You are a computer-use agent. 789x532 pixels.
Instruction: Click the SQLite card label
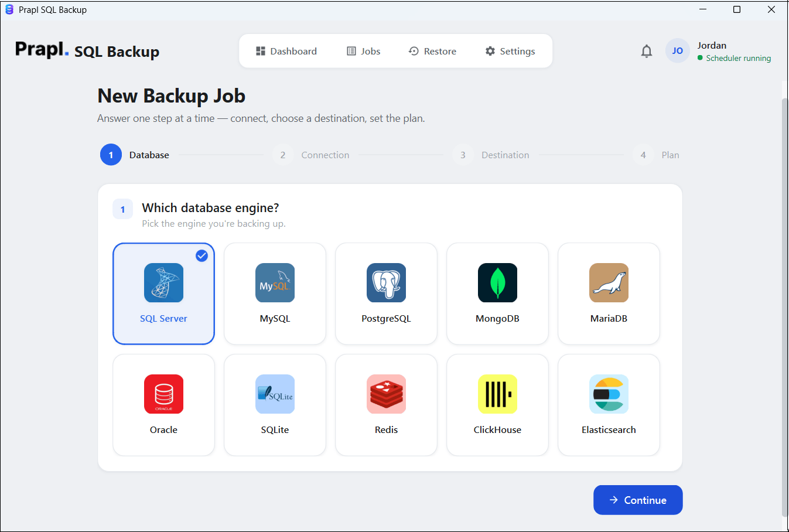275,430
